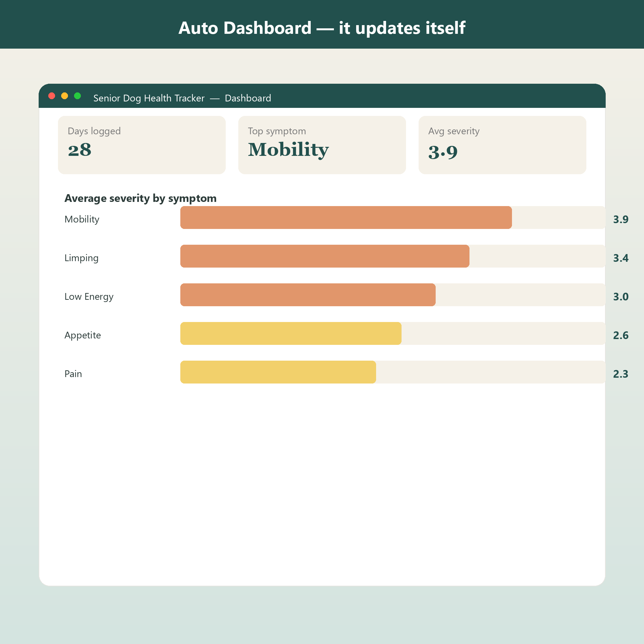The image size is (644, 644).
Task: Open the Avg severity 3.9 card
Action: click(502, 145)
